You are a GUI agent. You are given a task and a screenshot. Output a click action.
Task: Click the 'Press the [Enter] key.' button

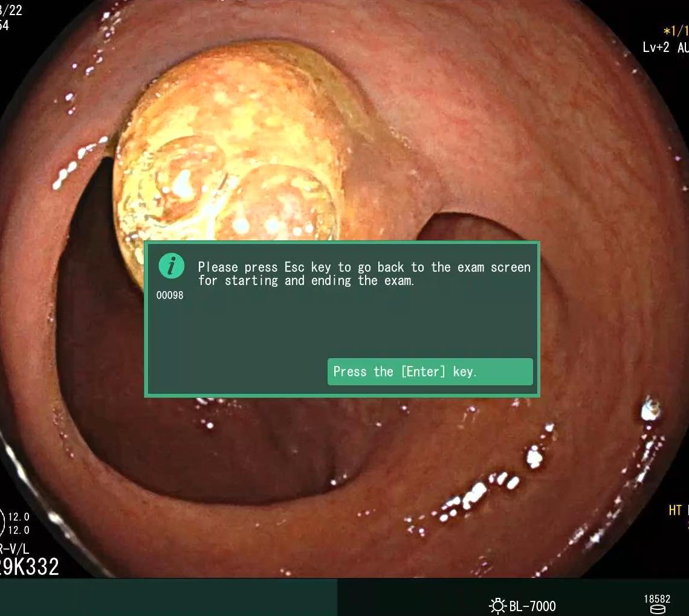tap(430, 371)
